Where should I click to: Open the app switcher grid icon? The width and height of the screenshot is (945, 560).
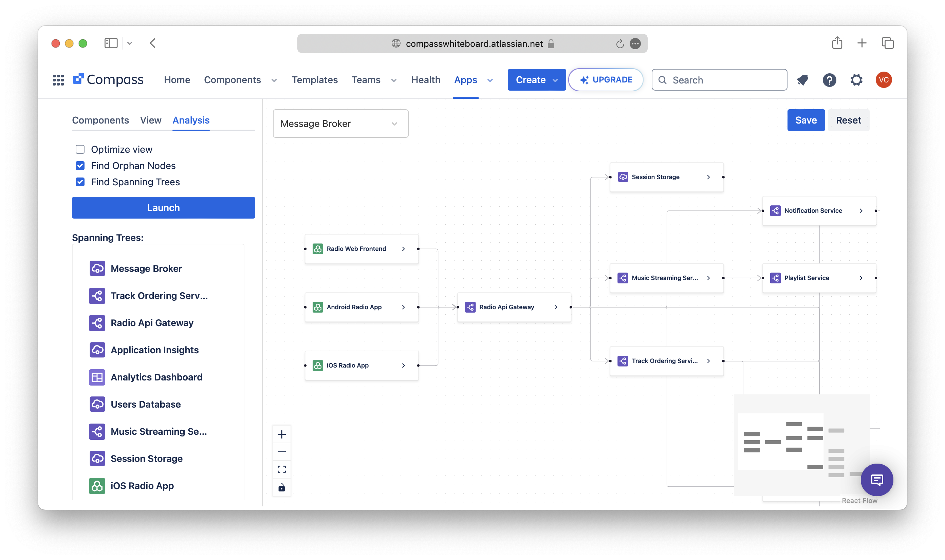coord(58,80)
